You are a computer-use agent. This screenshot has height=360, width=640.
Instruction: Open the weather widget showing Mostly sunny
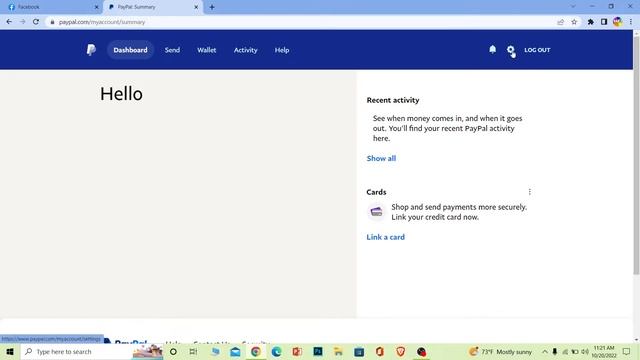pos(500,351)
